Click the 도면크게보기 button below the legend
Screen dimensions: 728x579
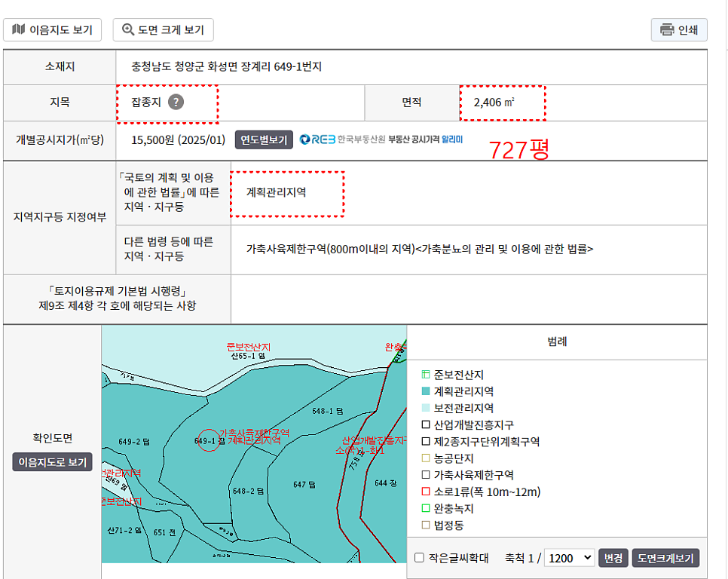pyautogui.click(x=665, y=558)
